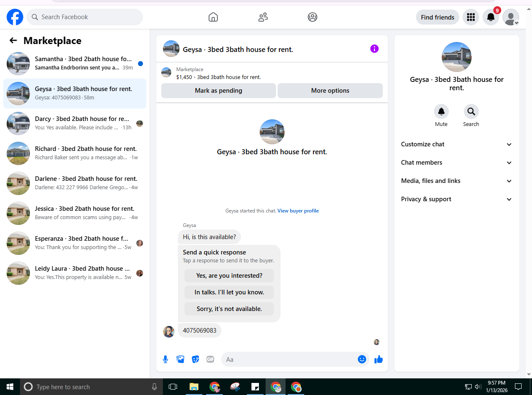The height and width of the screenshot is (395, 532).
Task: Open Richard 3bed 2bath conversation
Action: point(75,153)
